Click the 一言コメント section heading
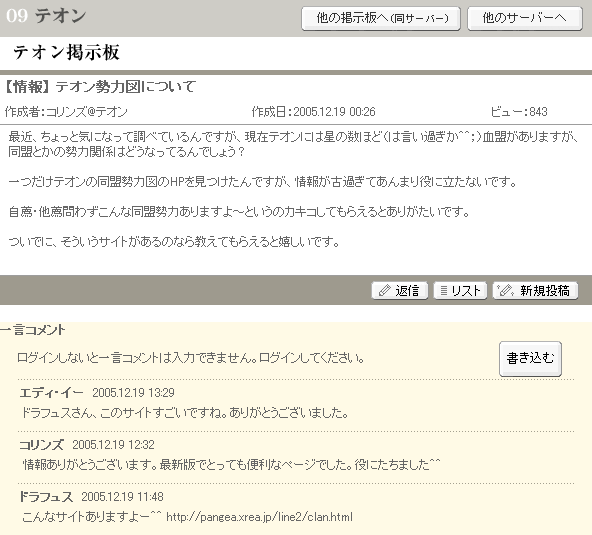The image size is (592, 535). [33, 330]
